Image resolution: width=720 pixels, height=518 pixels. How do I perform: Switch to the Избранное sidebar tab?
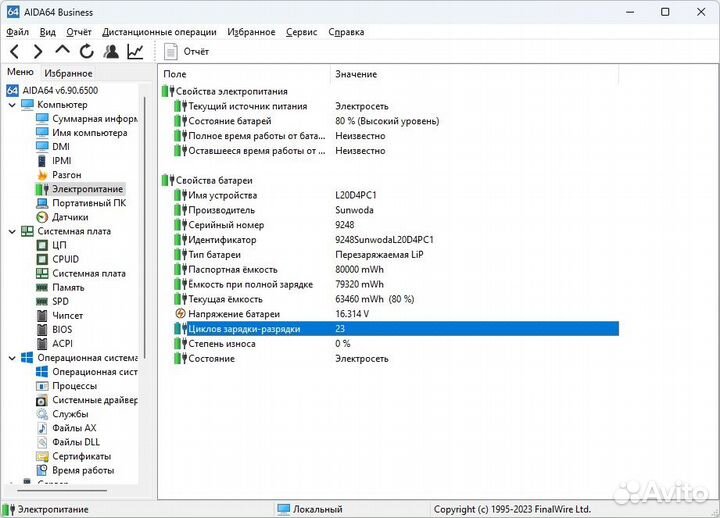point(68,73)
